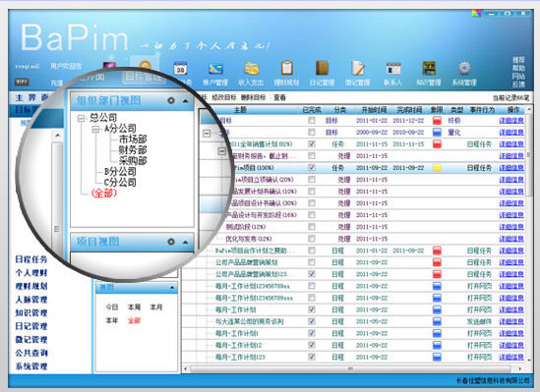Open the 系统管理 gear icon
This screenshot has height=392, width=540.
click(x=464, y=68)
